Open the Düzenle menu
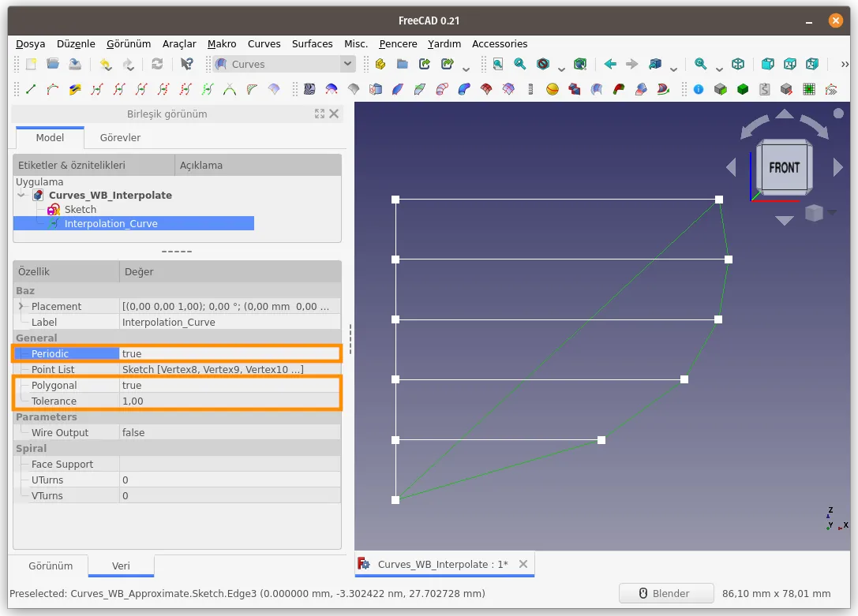 [76, 43]
